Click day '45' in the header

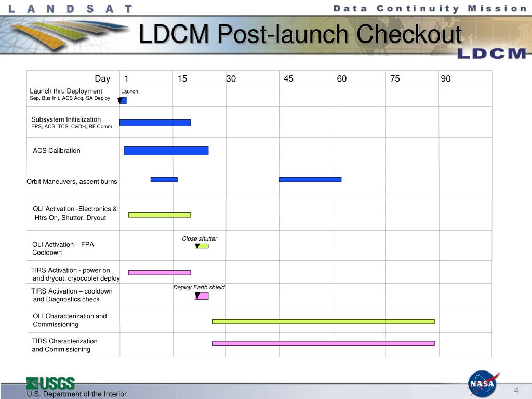pyautogui.click(x=288, y=79)
